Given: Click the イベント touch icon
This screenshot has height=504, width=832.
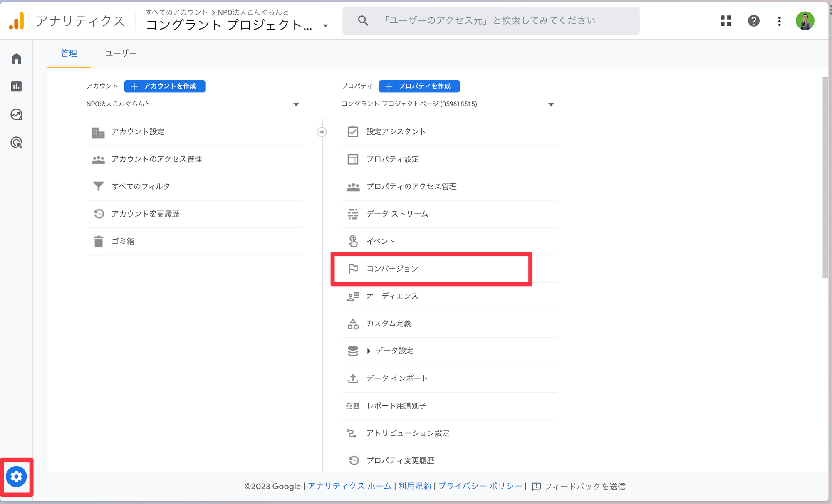Looking at the screenshot, I should (353, 241).
